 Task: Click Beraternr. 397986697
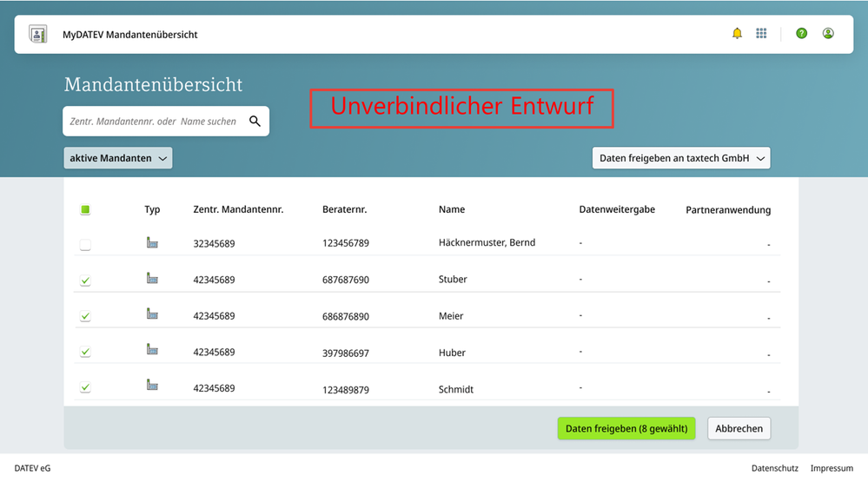346,353
